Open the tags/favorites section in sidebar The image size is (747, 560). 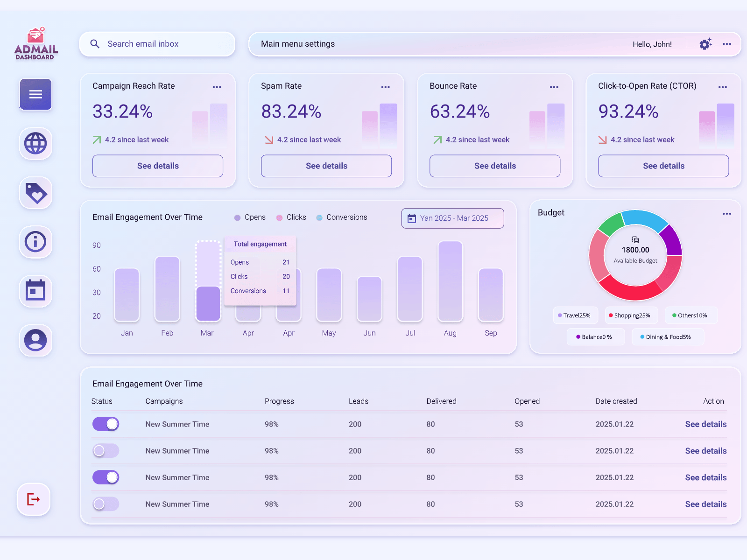(35, 193)
